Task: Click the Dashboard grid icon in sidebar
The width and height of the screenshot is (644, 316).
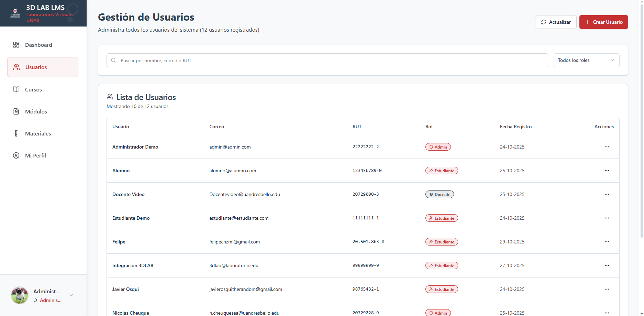Action: [16, 45]
